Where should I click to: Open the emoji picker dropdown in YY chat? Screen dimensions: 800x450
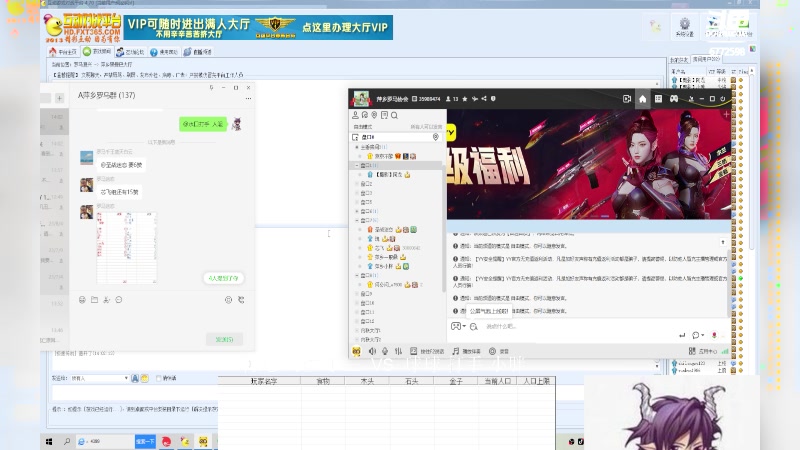pyautogui.click(x=458, y=326)
